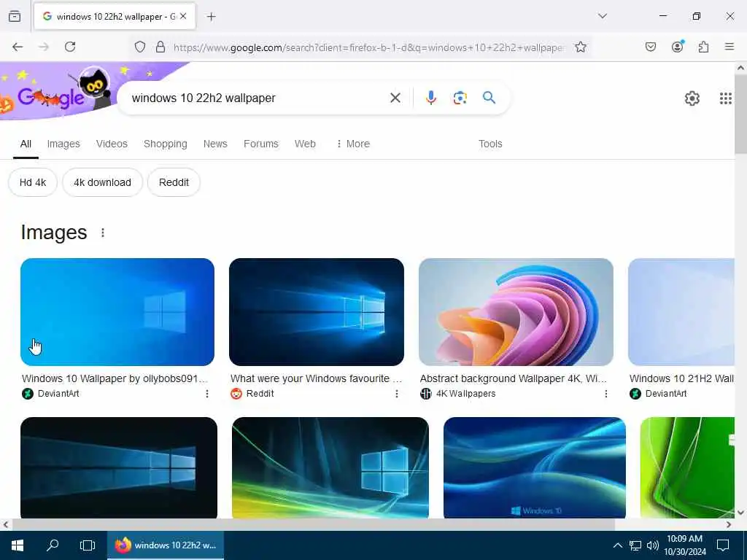Clear the search query with X

(395, 98)
